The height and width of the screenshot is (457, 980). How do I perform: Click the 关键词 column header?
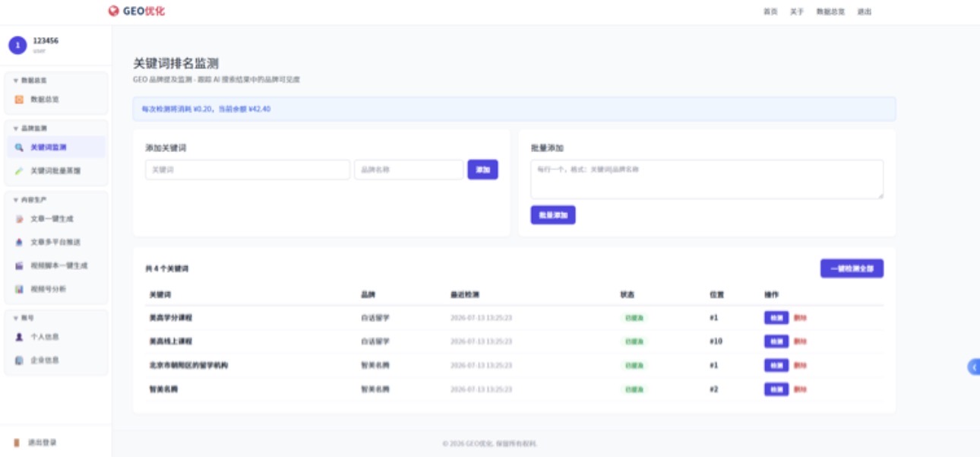tap(160, 294)
